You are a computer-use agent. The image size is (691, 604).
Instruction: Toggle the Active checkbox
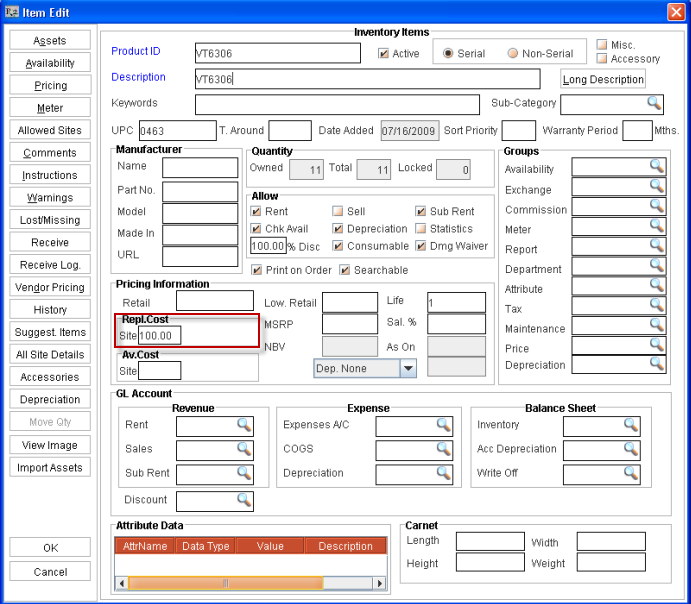pyautogui.click(x=383, y=54)
